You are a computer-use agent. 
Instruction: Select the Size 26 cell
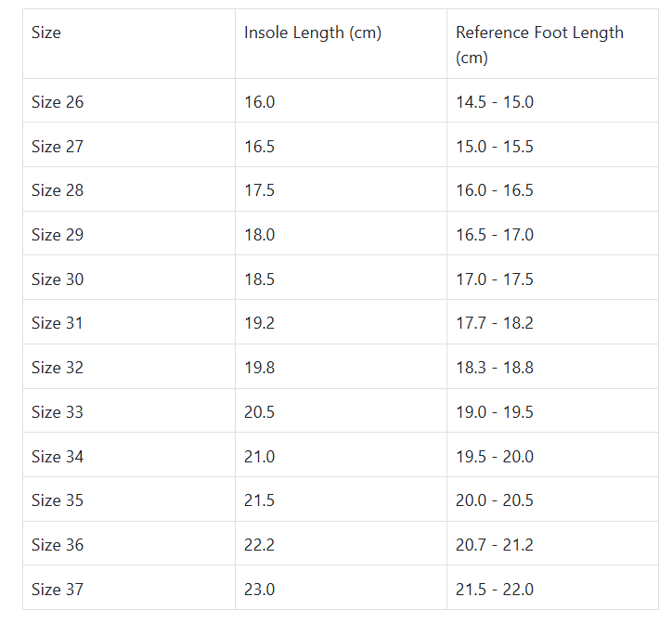pos(58,102)
